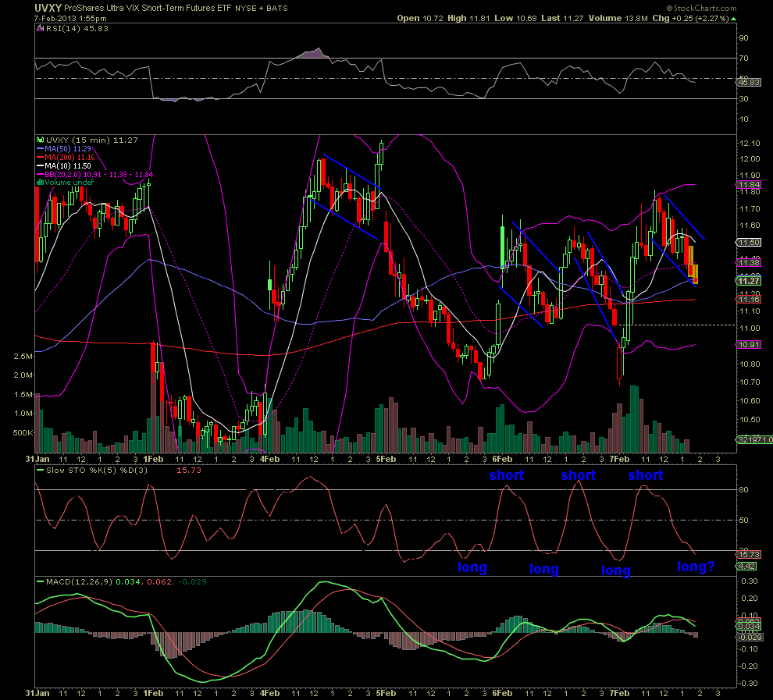The height and width of the screenshot is (700, 773).
Task: Click the 5Feb date label under the volume bars
Action: pyautogui.click(x=386, y=459)
